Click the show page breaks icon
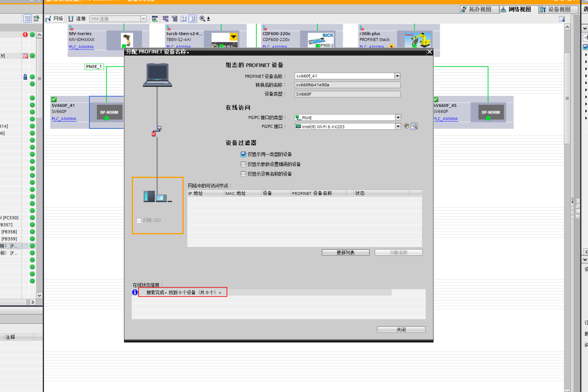588x392 pixels. [x=183, y=19]
